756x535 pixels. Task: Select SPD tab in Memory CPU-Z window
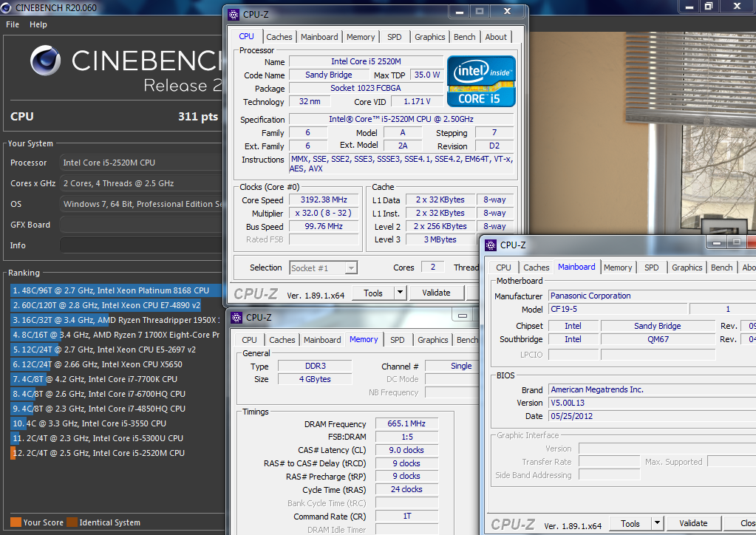[398, 340]
